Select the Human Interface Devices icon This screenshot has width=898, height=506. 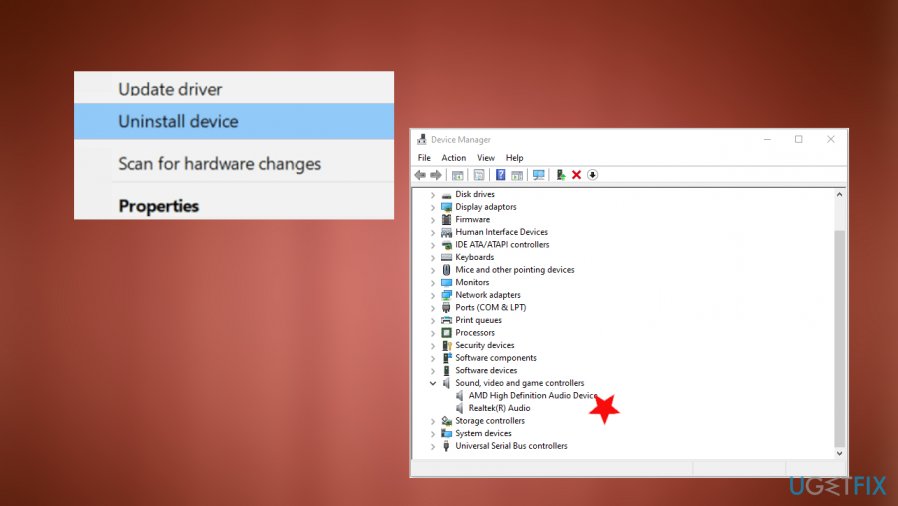pos(447,232)
